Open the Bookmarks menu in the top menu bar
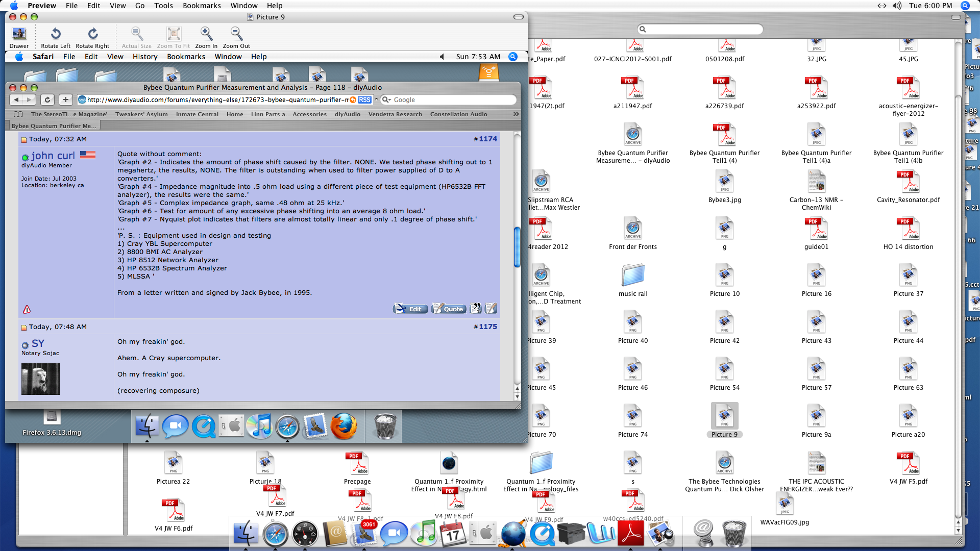Viewport: 980px width, 551px height. [x=202, y=6]
